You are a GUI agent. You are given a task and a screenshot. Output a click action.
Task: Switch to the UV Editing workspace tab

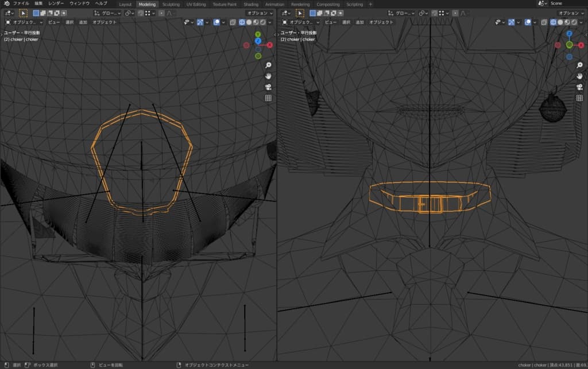pos(196,4)
